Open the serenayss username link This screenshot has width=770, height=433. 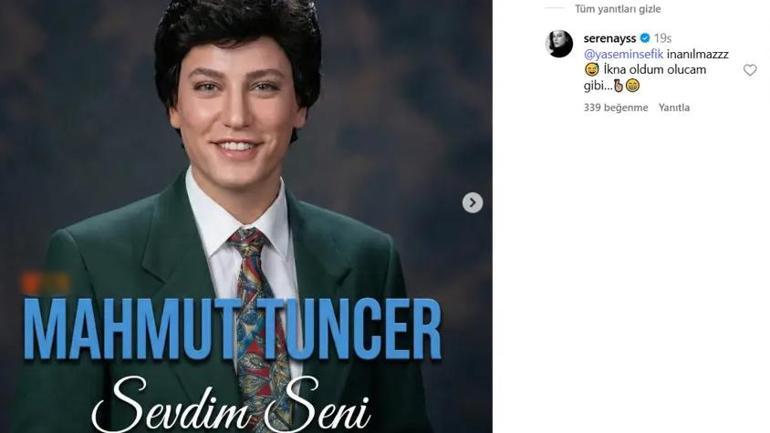[x=610, y=37]
